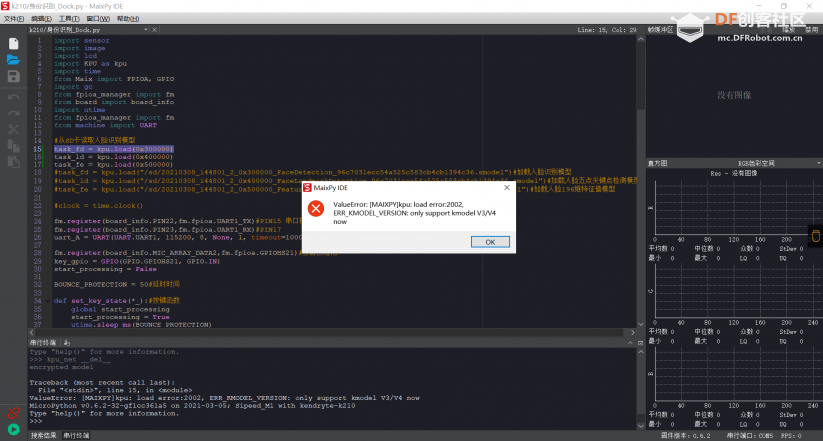Toggle 禁用 to disable the frame buffer

810,30
